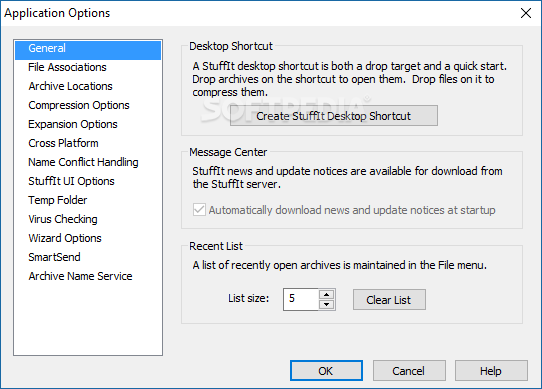Click the Cancel button
Viewport: 542px width, 389px height.
tap(409, 371)
